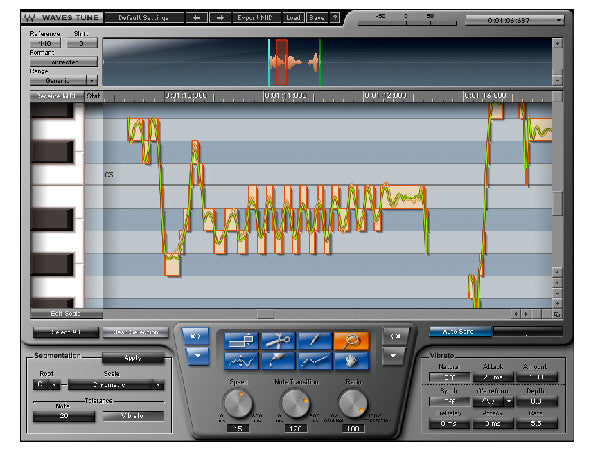
Task: Select the orange Zoom magnifier tool
Action: pyautogui.click(x=351, y=341)
